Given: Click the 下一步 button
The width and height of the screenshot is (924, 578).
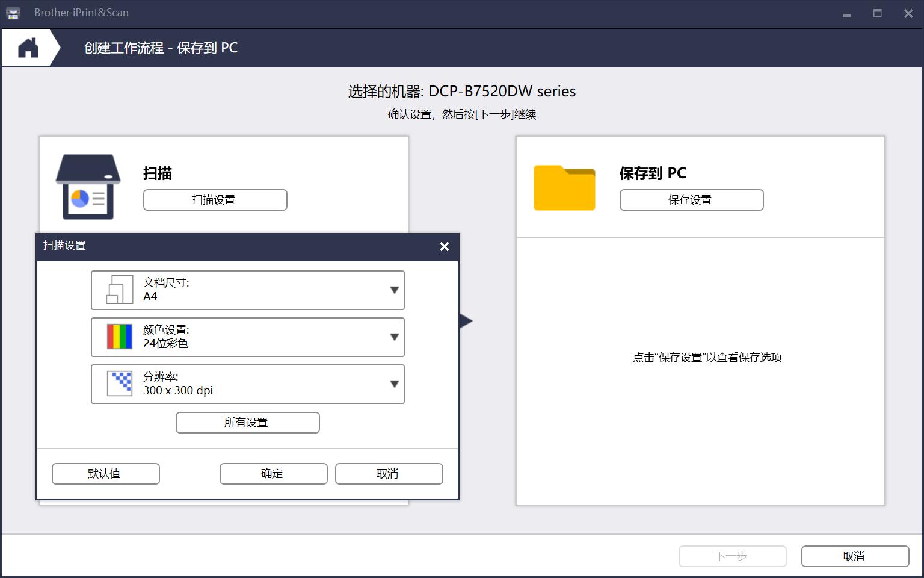Looking at the screenshot, I should pos(733,556).
